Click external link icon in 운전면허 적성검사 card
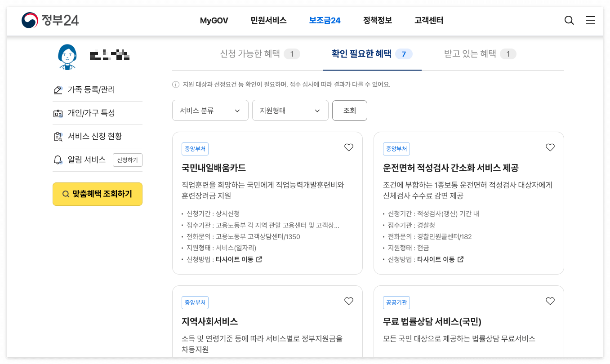This screenshot has width=610, height=364. 460,259
